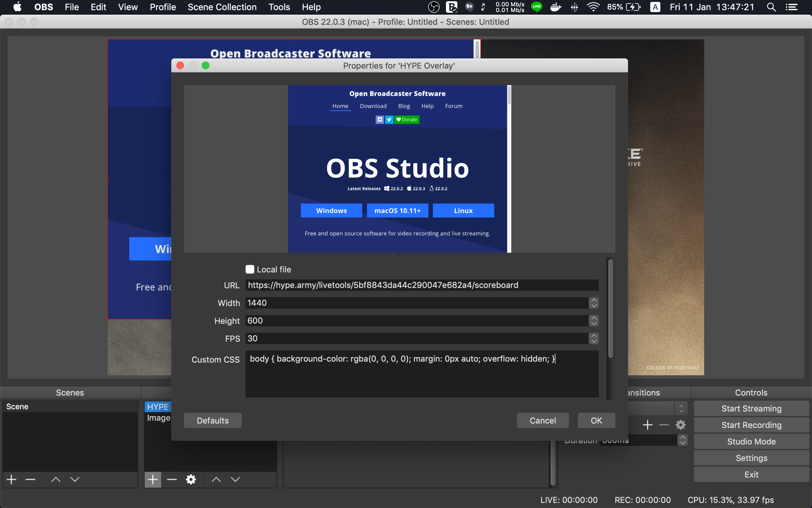Move source up with arrow icon

pos(216,479)
